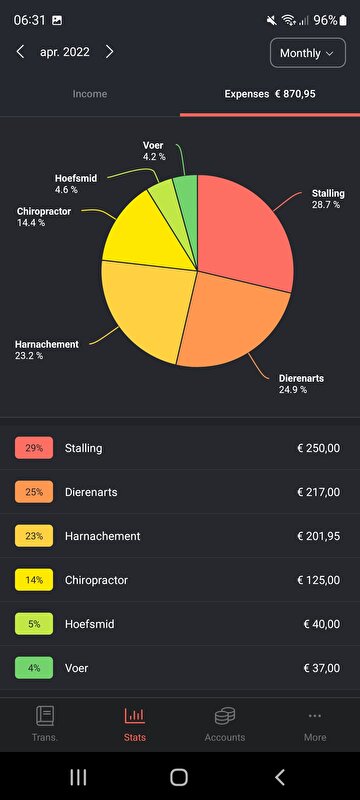Switch to the Income tab
This screenshot has width=360, height=800.
[90, 94]
